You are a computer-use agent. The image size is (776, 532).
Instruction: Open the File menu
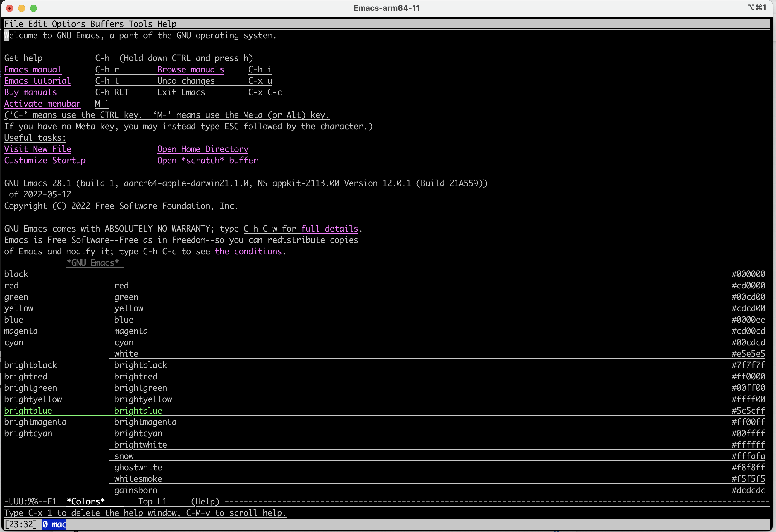coord(14,24)
